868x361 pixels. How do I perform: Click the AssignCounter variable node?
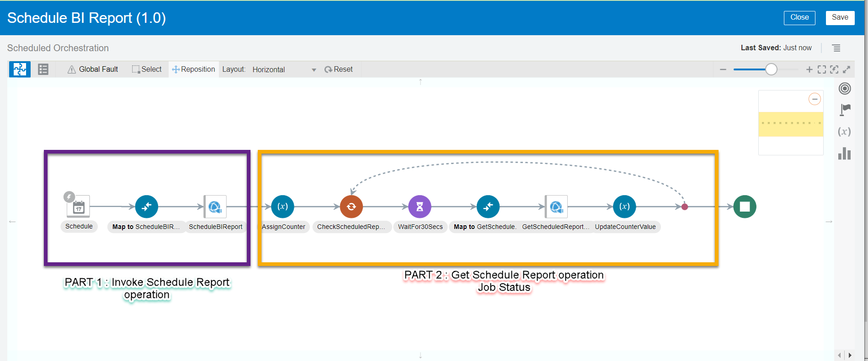282,207
